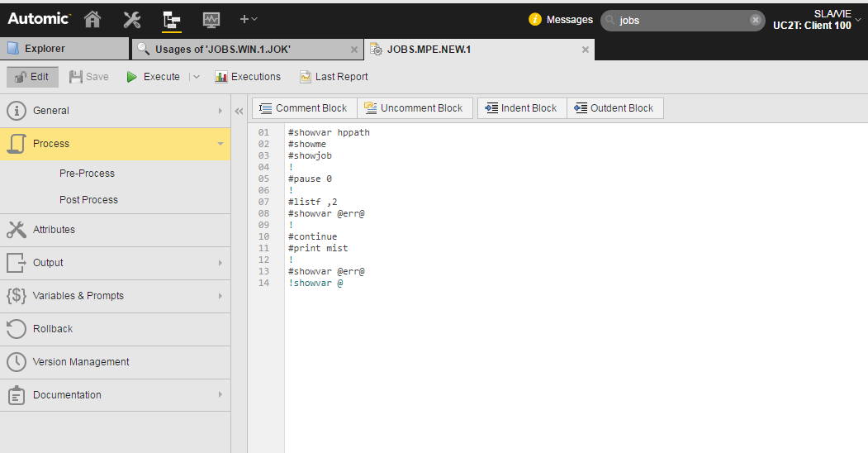868x453 pixels.
Task: Click the Messages notification icon
Action: tap(535, 20)
